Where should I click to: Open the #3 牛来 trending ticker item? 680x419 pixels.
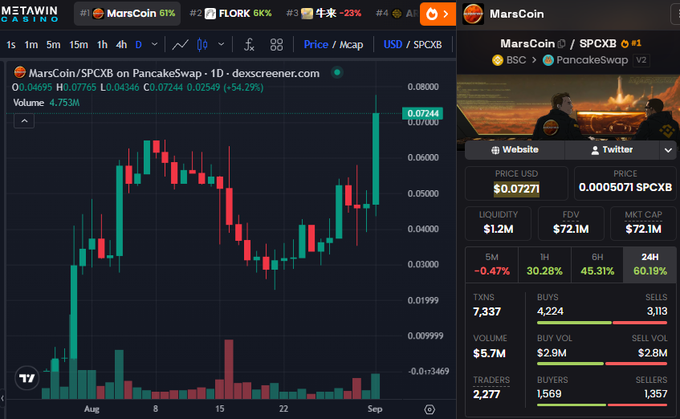click(324, 14)
